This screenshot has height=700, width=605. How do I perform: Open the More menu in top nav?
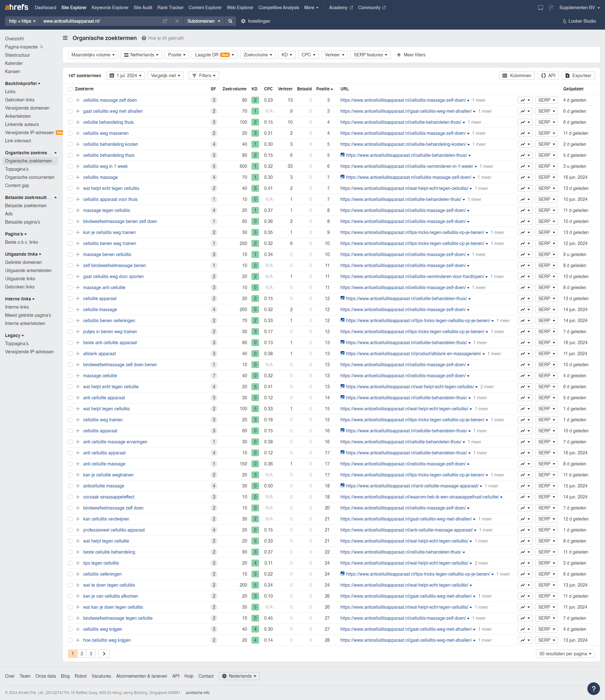[x=311, y=8]
